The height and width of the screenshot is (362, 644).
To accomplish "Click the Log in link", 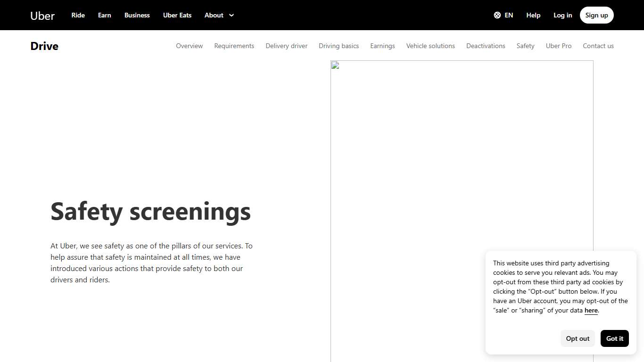I will (562, 15).
